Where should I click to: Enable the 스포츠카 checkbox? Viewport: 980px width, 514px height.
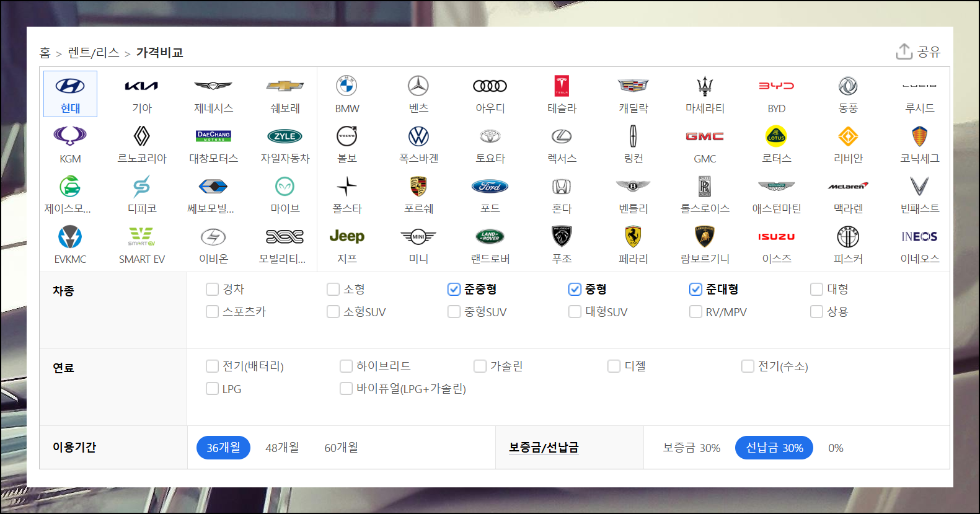tap(212, 311)
